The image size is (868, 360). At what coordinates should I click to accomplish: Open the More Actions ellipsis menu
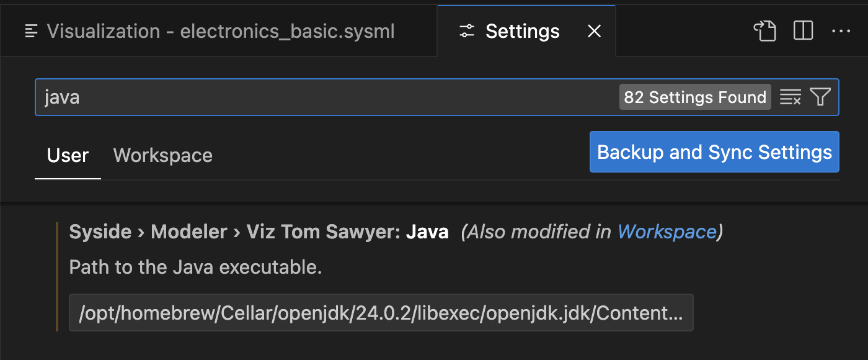[841, 31]
